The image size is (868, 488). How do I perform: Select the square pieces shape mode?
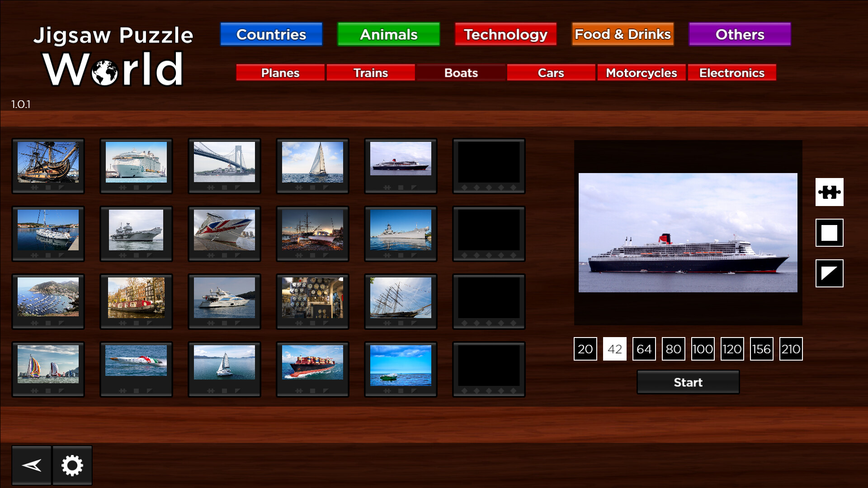point(829,233)
